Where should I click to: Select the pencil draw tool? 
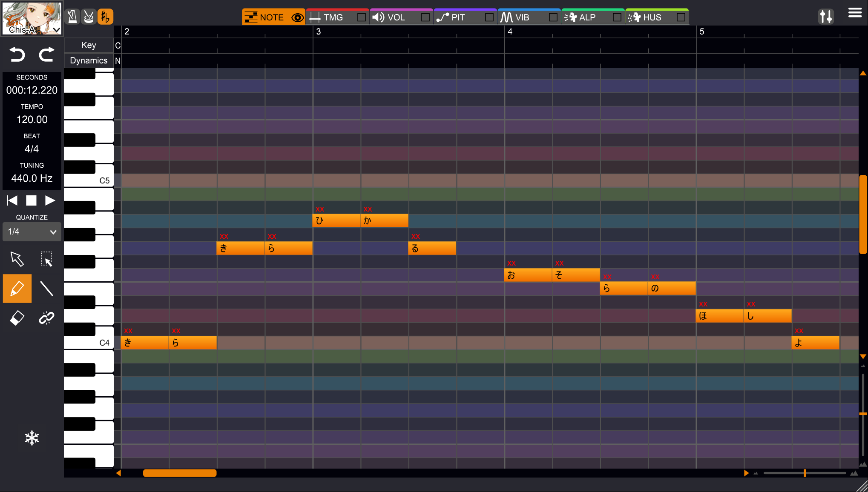17,289
